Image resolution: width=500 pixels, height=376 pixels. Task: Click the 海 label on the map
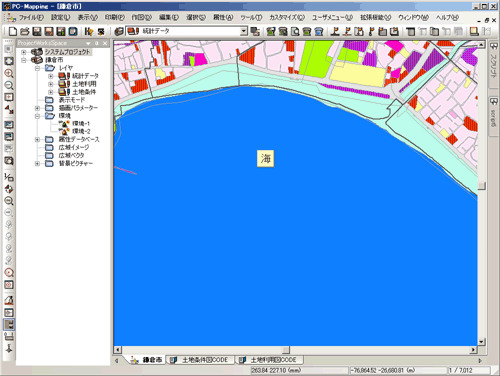266,159
